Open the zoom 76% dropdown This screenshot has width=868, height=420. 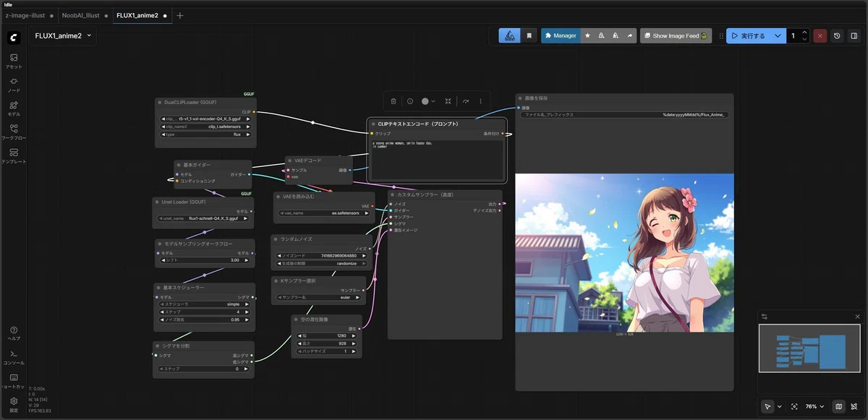[814, 406]
